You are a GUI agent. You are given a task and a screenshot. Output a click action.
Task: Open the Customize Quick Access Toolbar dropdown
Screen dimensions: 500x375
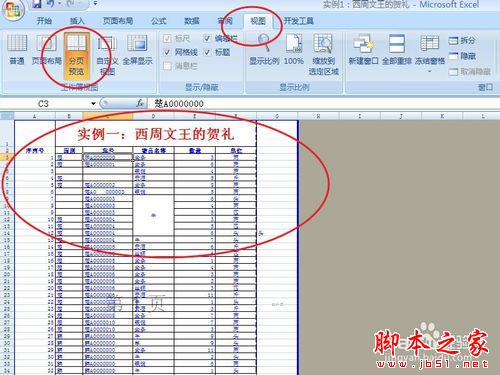[96, 4]
